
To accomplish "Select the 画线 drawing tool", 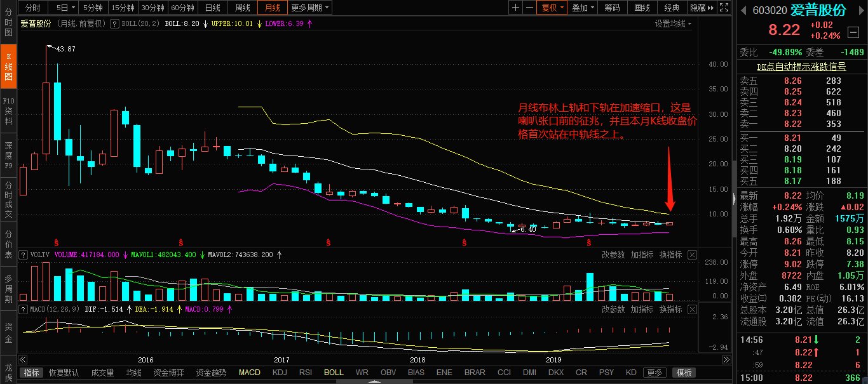I will pyautogui.click(x=641, y=8).
